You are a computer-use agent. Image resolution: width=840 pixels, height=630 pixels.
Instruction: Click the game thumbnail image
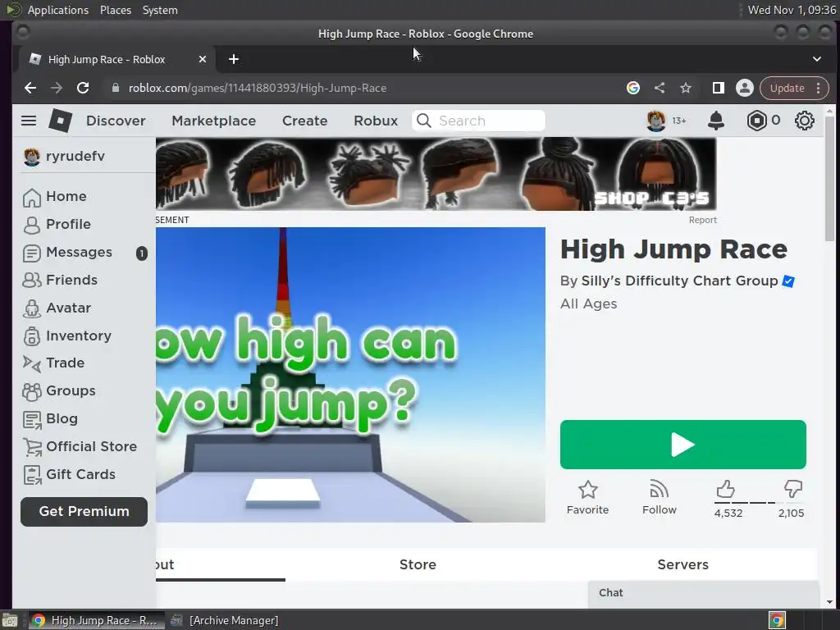point(350,374)
